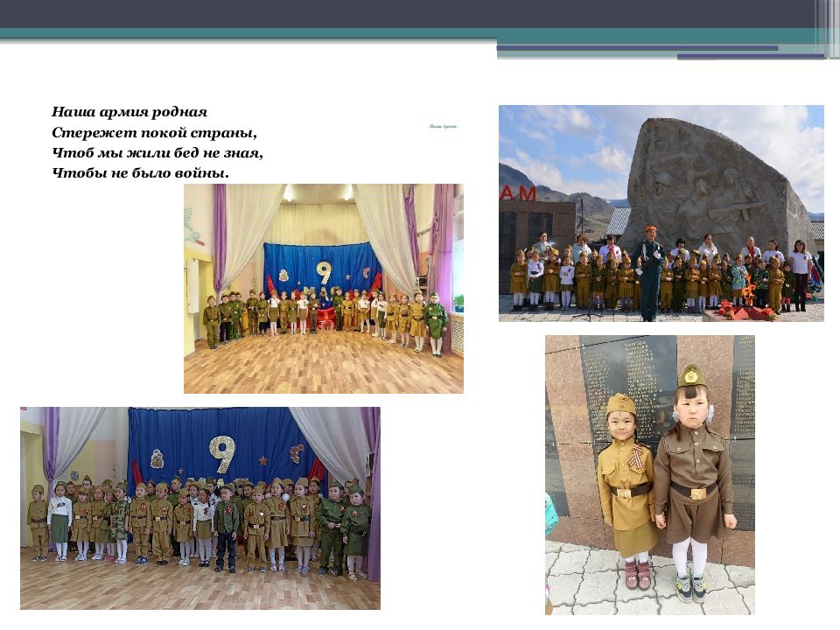The height and width of the screenshot is (630, 840).
Task: Click the poem line "Наша армия родная"
Action: 129,112
